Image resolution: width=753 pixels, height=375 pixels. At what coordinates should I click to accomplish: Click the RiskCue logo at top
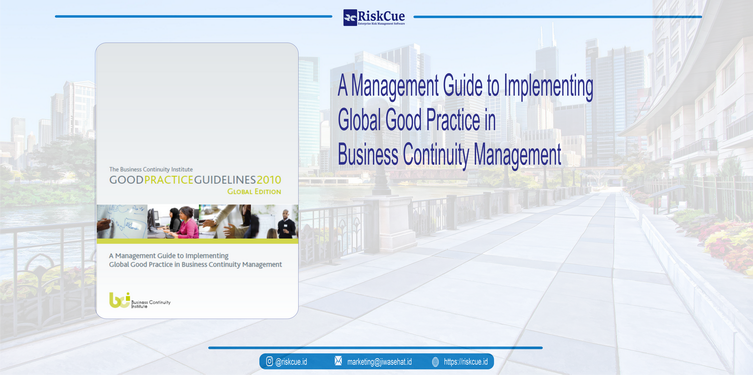point(374,17)
